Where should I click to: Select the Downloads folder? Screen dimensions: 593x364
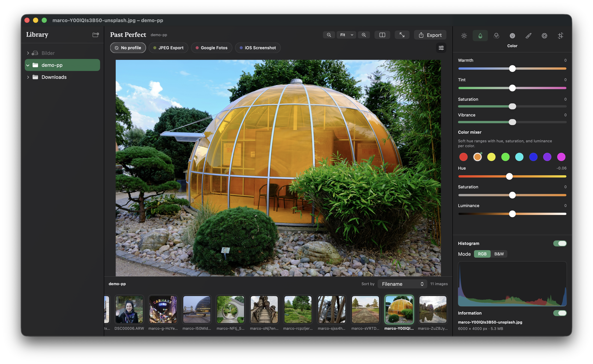[62, 77]
